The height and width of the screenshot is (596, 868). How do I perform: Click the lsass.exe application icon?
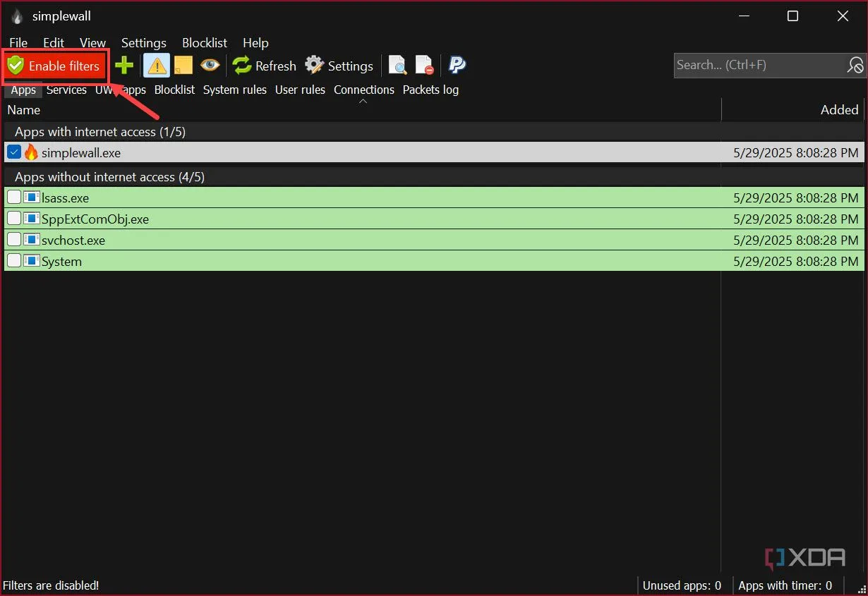[31, 197]
